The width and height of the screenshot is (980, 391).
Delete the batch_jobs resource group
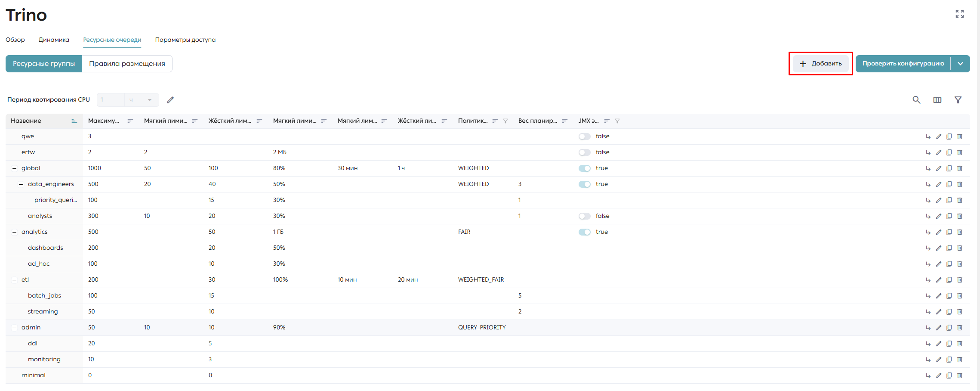click(959, 296)
